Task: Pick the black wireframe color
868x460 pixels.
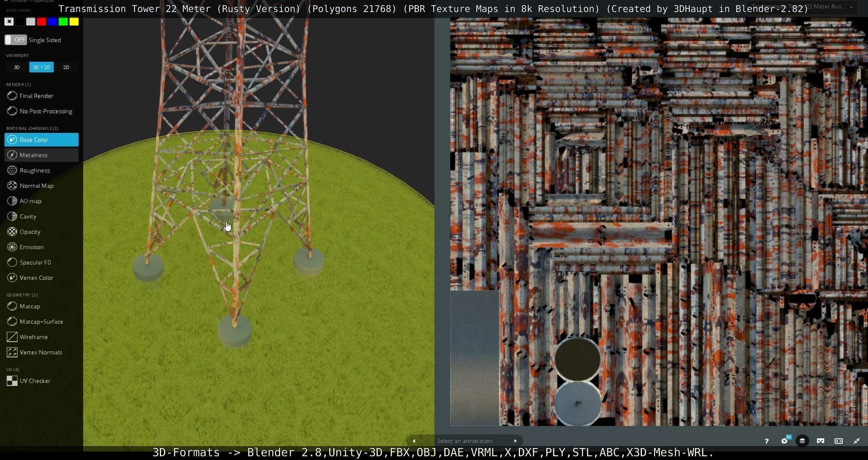Action: click(x=20, y=22)
